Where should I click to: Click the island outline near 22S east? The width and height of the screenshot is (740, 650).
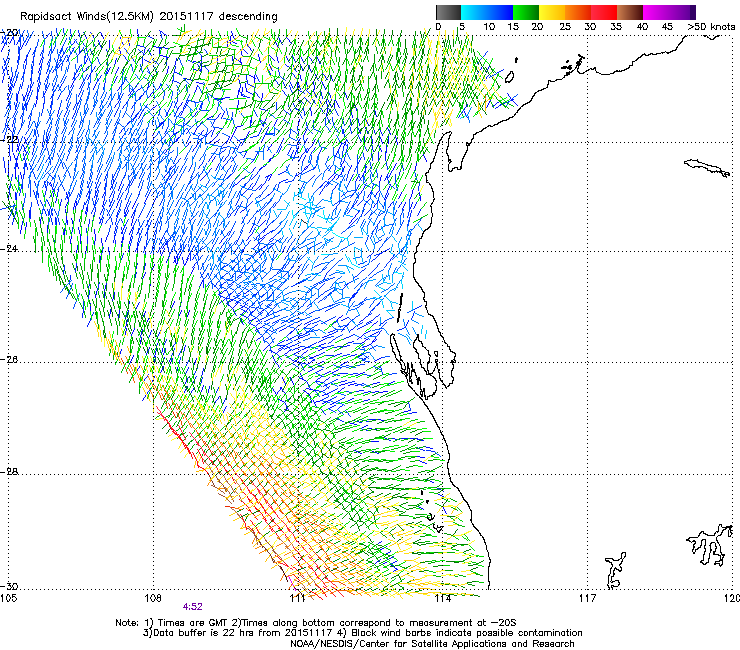click(x=707, y=168)
